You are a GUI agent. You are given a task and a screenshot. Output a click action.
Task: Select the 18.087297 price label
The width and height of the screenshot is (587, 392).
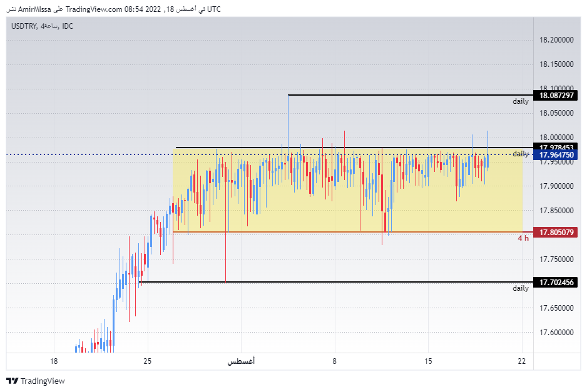pyautogui.click(x=556, y=96)
